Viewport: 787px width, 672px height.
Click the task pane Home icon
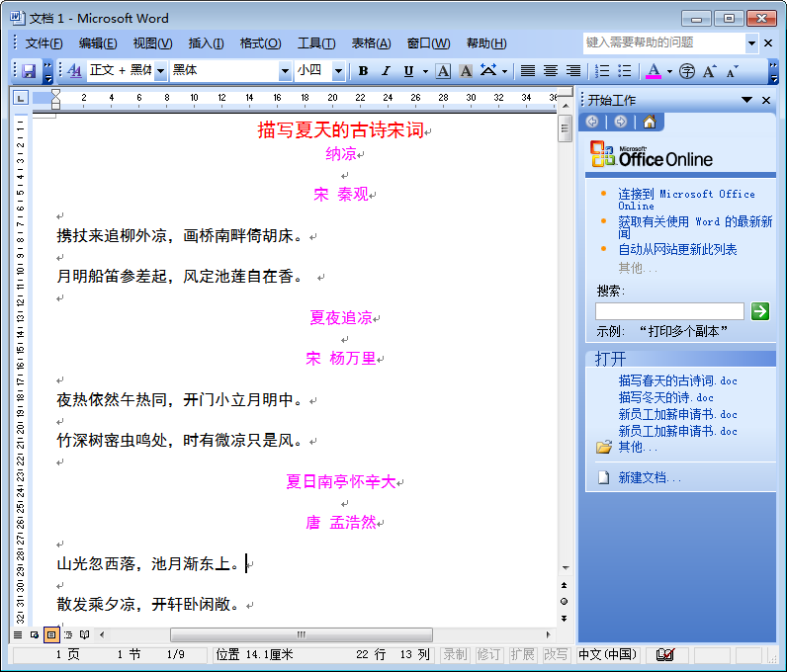tap(649, 122)
